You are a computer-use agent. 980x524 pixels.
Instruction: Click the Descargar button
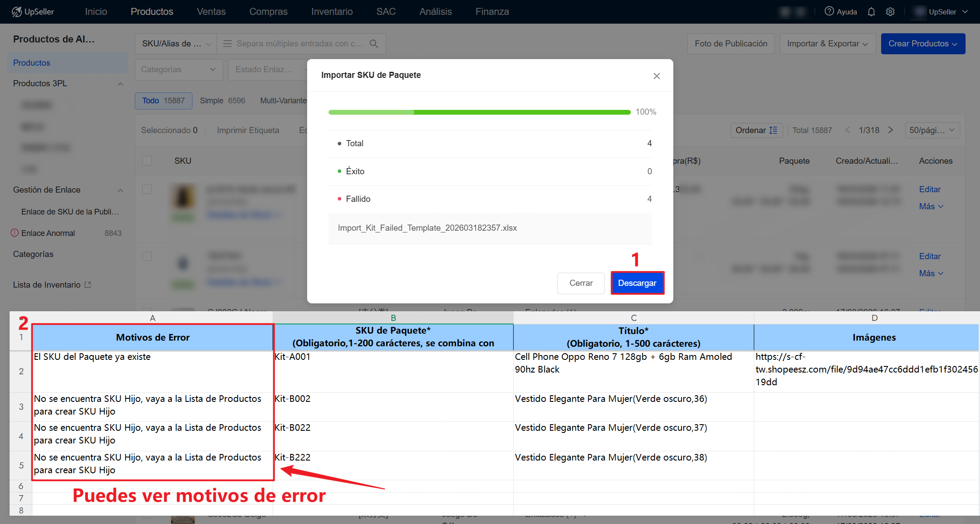637,283
